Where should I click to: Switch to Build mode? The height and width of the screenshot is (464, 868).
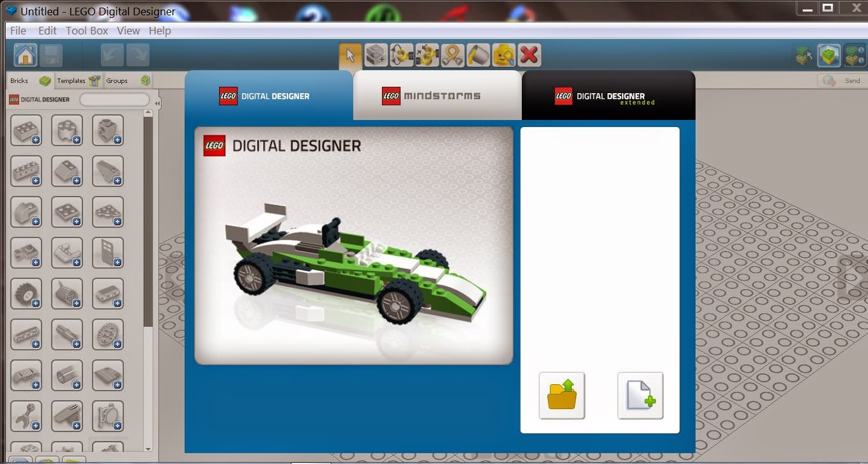click(804, 56)
